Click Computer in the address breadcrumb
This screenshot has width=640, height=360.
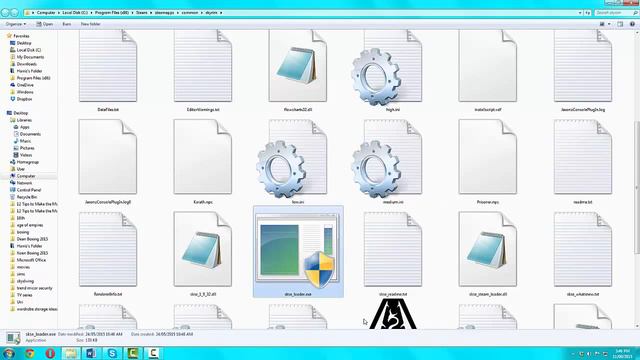click(46, 13)
